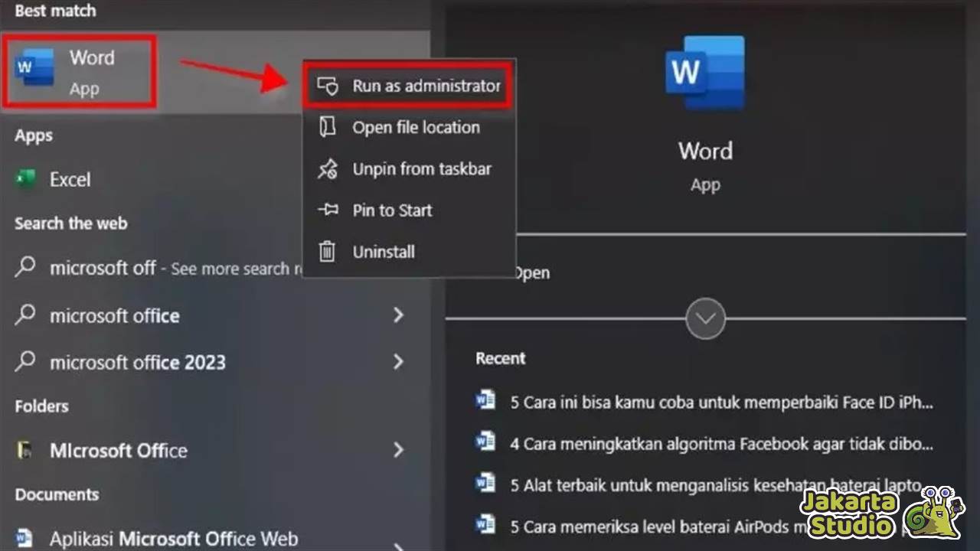The width and height of the screenshot is (980, 551).
Task: Click Word file icon beside '5 Cara memeriksa'
Action: [x=485, y=525]
